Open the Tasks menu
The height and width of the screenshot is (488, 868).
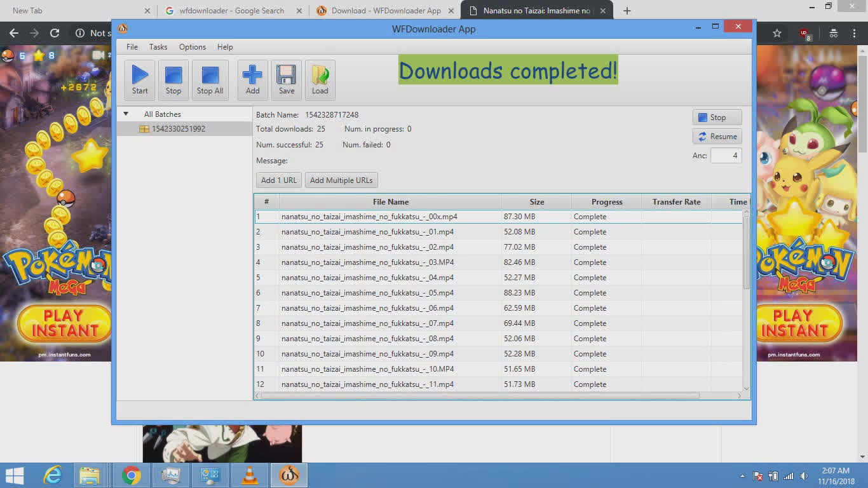click(x=158, y=46)
